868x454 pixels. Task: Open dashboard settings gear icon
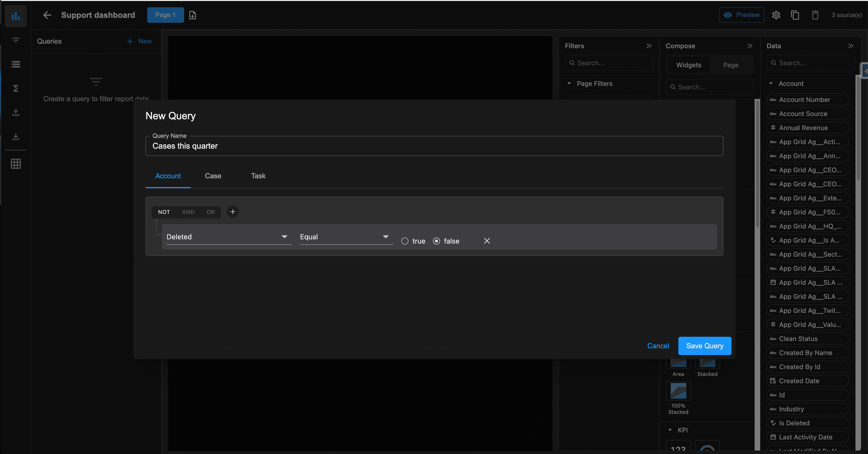coord(776,15)
